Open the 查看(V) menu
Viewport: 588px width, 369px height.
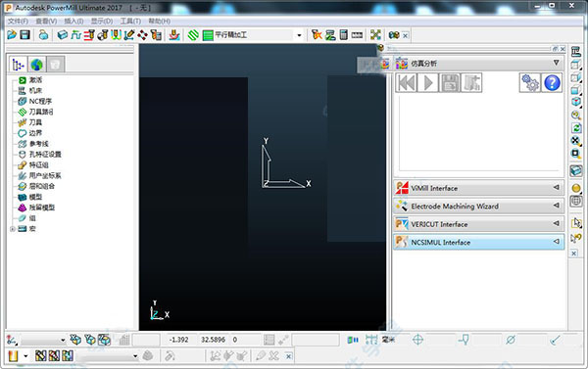(46, 21)
